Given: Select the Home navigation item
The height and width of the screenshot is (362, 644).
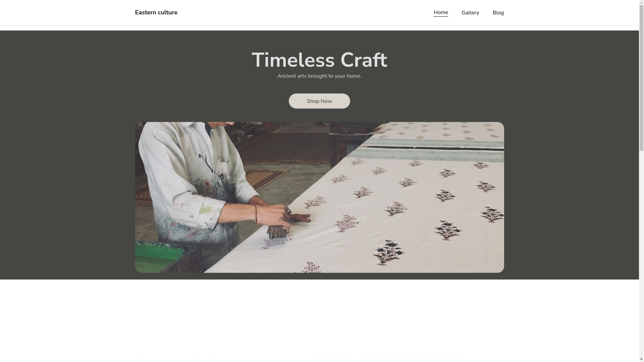Looking at the screenshot, I should tap(441, 12).
